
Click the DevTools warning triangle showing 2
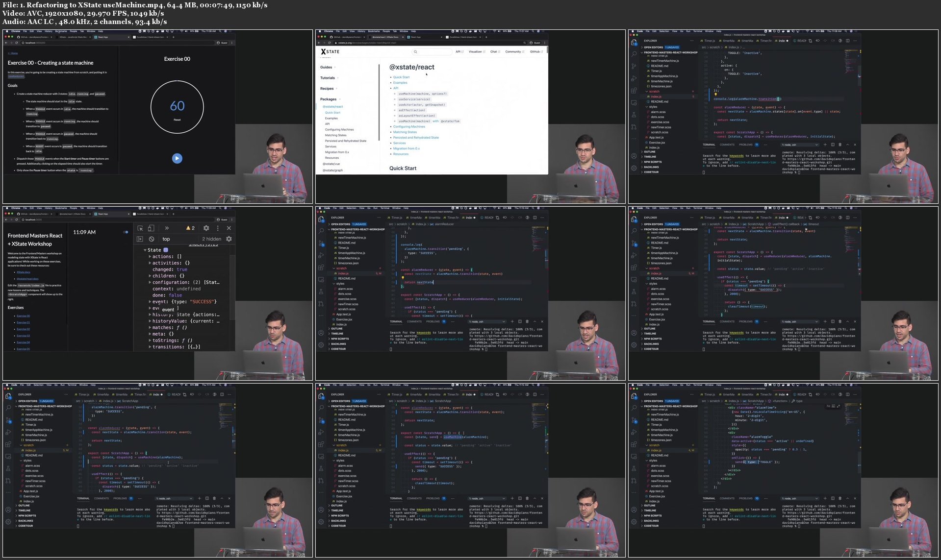pos(190,228)
